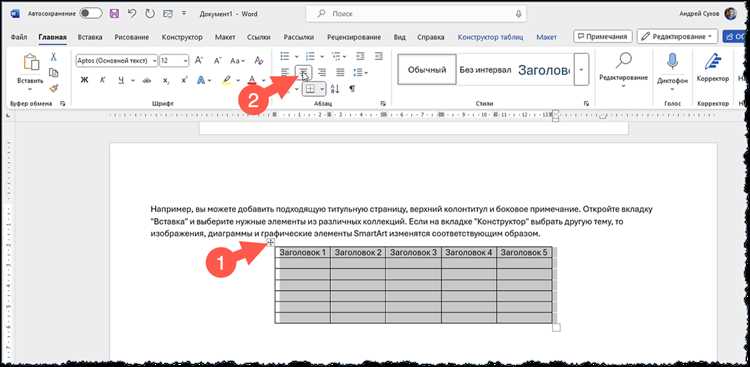This screenshot has height=367, width=750.
Task: Activate the Format Painter brush
Action: click(x=54, y=89)
